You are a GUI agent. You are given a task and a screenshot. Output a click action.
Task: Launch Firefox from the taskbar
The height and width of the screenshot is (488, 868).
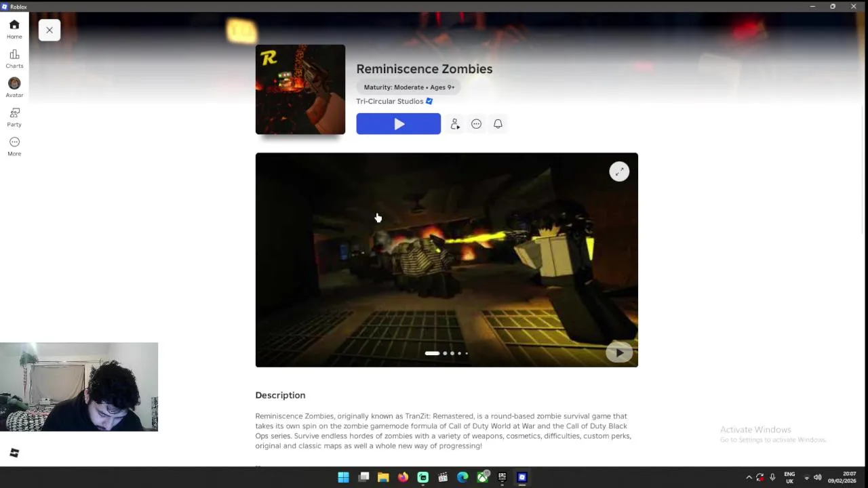(403, 477)
